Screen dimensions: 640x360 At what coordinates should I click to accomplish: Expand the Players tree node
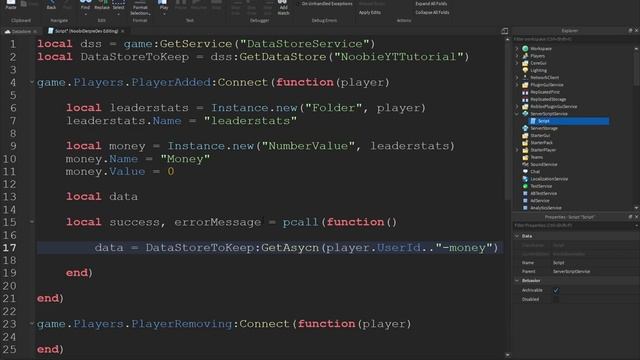517,56
